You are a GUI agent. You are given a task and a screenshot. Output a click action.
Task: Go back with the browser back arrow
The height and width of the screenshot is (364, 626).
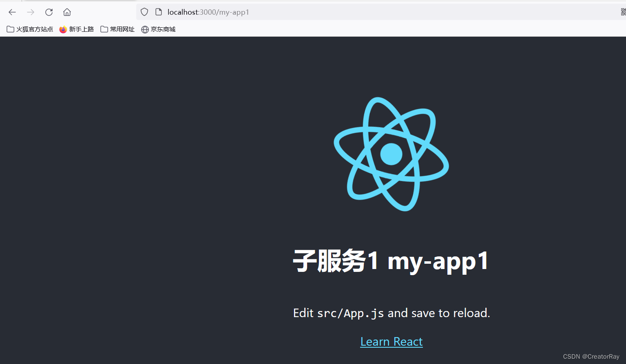(x=12, y=12)
